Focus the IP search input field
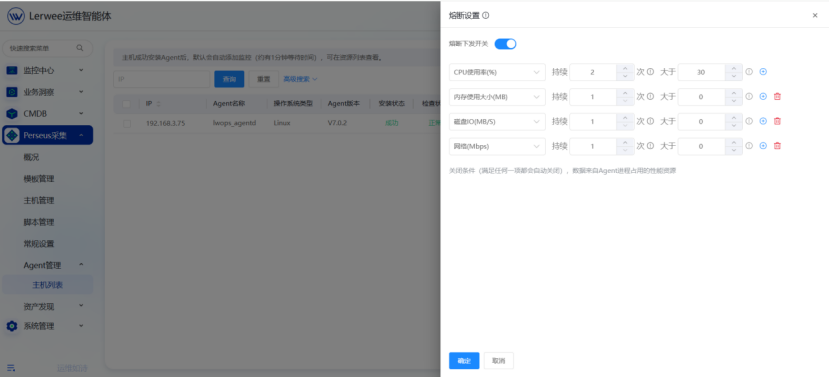829x377 pixels. pyautogui.click(x=162, y=79)
